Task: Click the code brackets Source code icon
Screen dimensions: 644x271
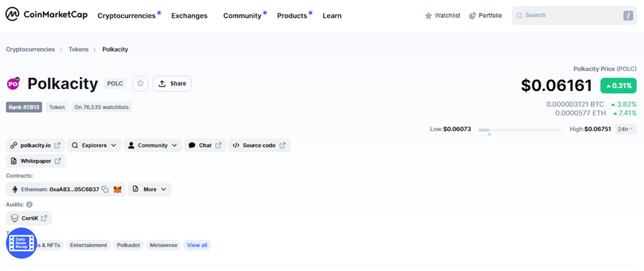Action: click(x=236, y=145)
